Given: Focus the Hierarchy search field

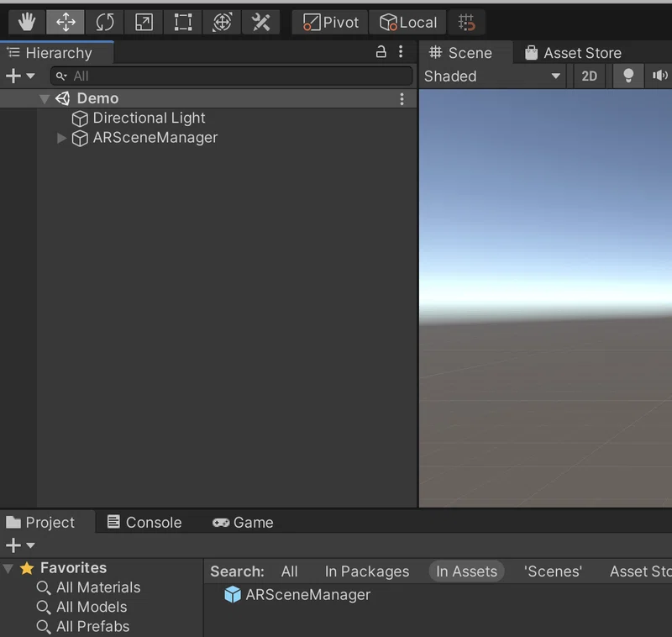Looking at the screenshot, I should 232,76.
